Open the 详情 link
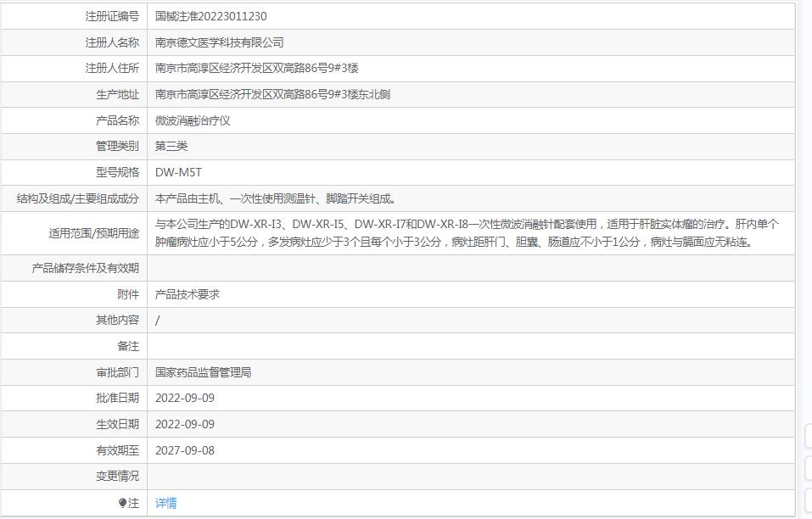The width and height of the screenshot is (812, 519). tap(165, 503)
